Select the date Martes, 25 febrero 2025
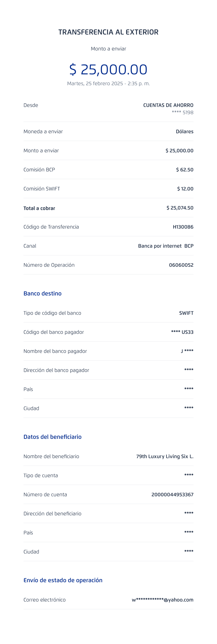 95,84
